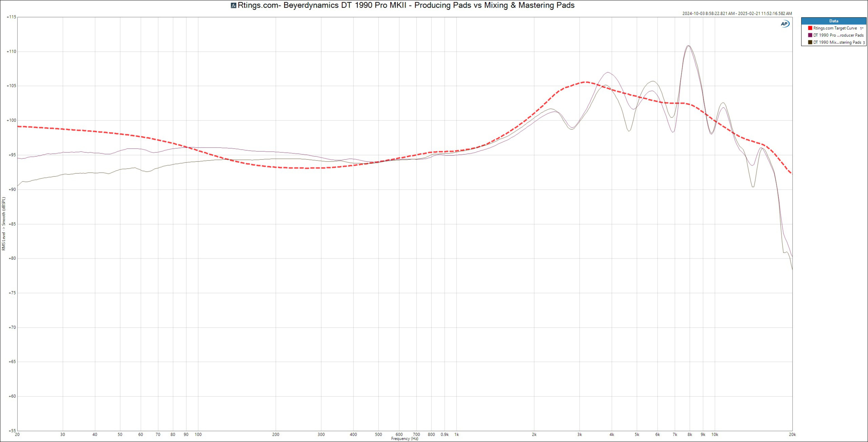Click the AP logo in the graph corner
Image resolution: width=868 pixels, height=442 pixels.
click(785, 24)
